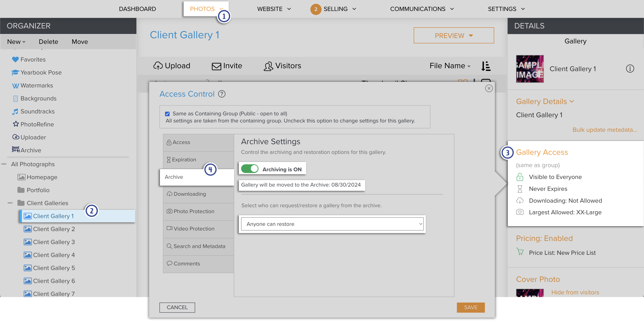Open the New dropdown in Organizer
The height and width of the screenshot is (323, 644).
point(16,42)
